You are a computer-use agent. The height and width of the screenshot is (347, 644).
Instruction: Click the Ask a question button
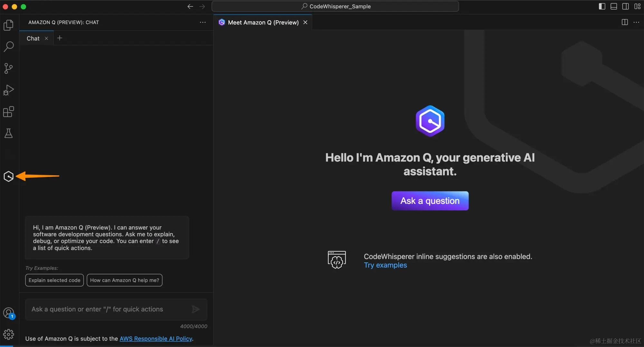point(430,200)
